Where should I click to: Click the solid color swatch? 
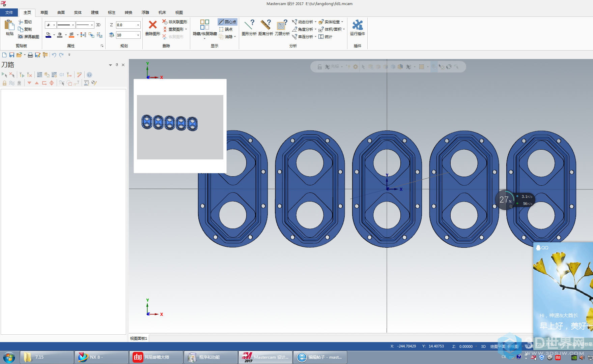(x=60, y=35)
